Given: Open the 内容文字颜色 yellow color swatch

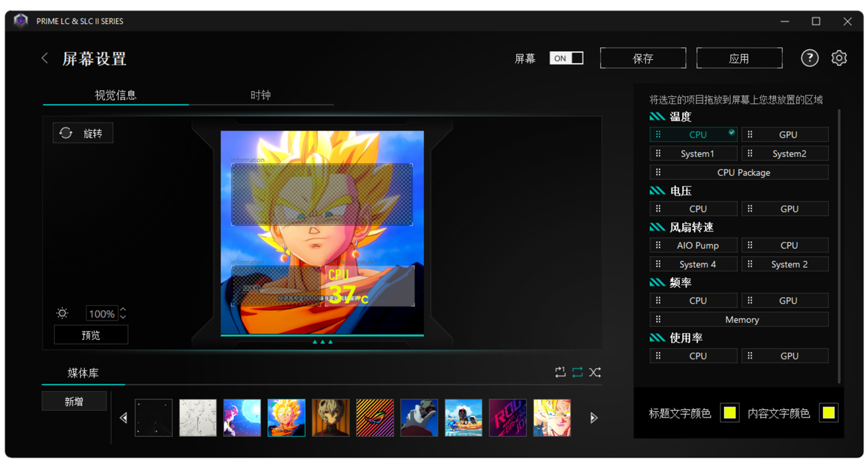Looking at the screenshot, I should coord(829,413).
